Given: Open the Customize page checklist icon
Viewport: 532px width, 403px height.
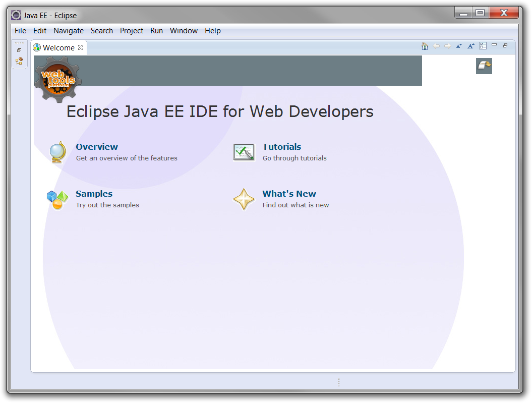Looking at the screenshot, I should click(483, 46).
